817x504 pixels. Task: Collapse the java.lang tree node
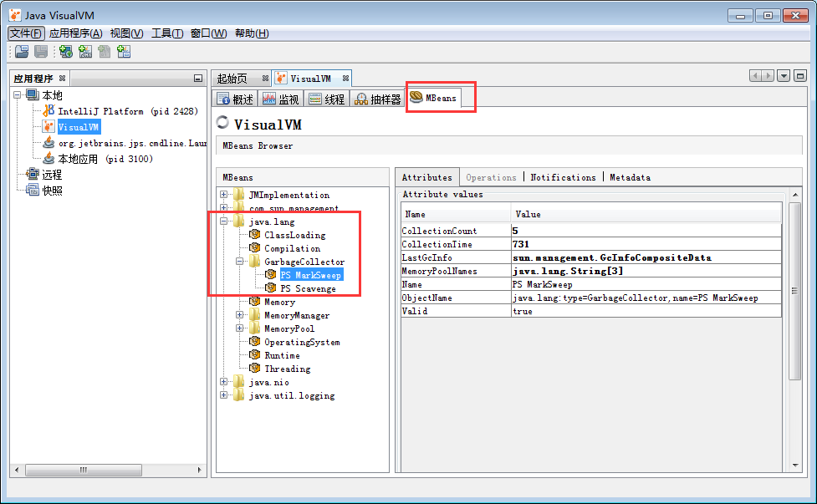coord(222,221)
